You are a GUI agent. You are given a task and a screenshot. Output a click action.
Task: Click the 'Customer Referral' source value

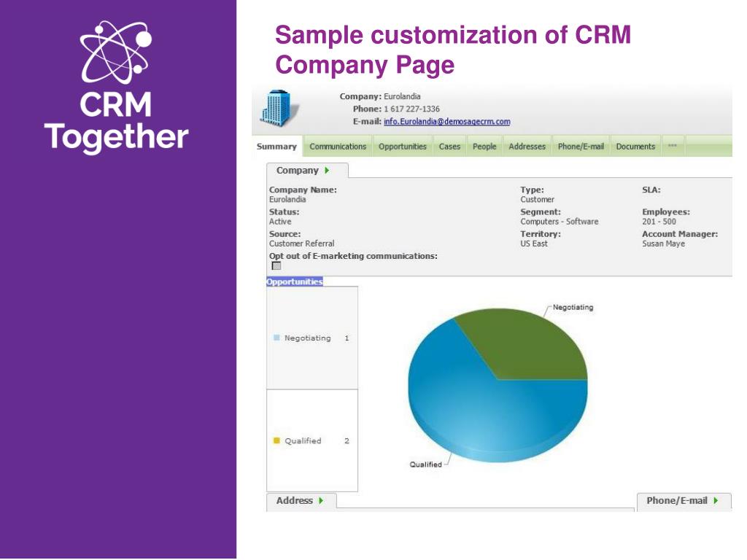[x=301, y=244]
